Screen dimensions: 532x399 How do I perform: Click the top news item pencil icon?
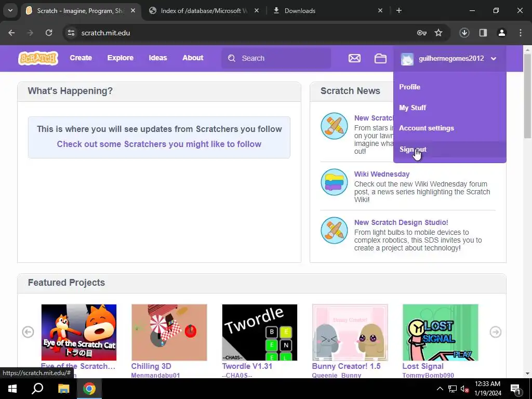point(334,126)
